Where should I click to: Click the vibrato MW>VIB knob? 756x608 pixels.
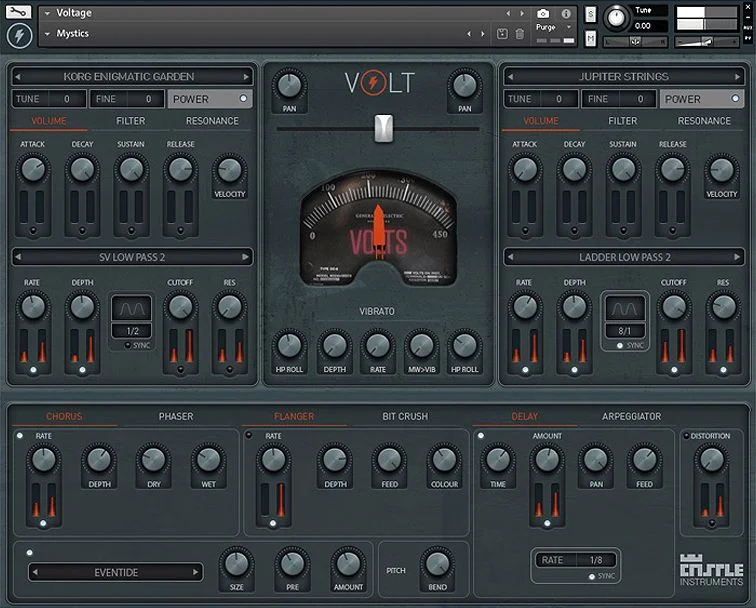point(421,346)
